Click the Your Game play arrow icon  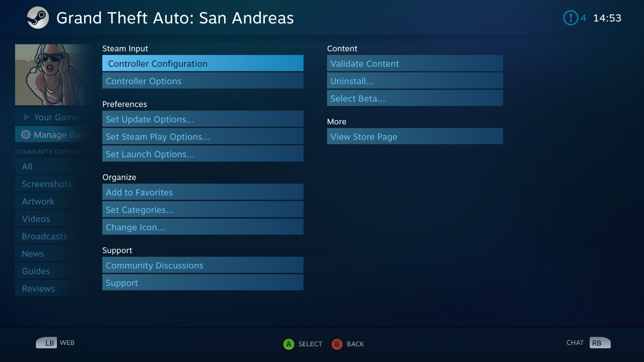click(x=26, y=117)
